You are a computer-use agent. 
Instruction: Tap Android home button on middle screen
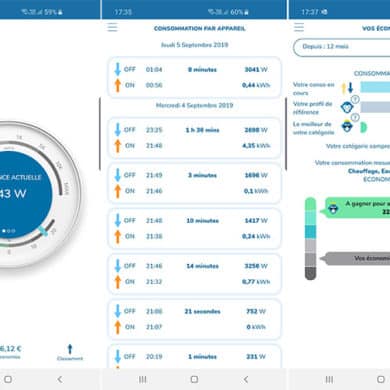[x=194, y=379]
